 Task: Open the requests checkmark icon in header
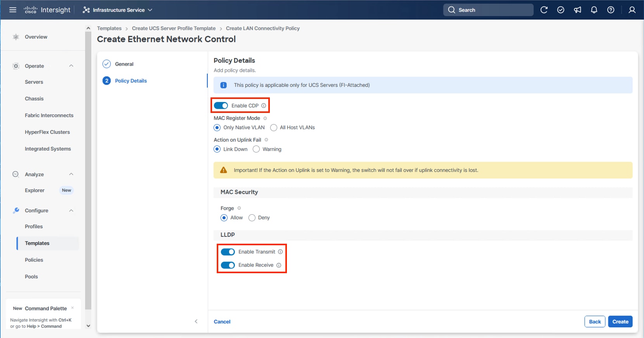click(561, 10)
